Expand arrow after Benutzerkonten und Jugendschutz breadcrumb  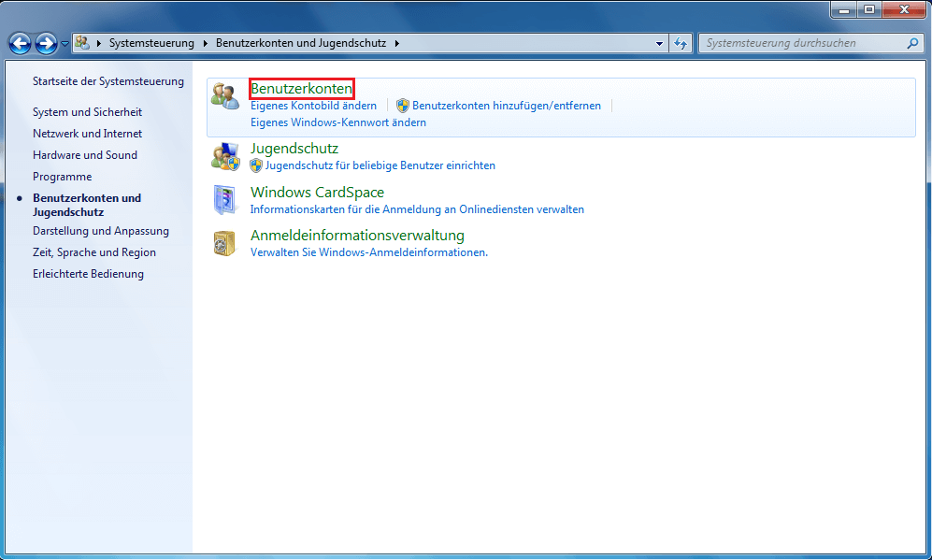pos(397,43)
